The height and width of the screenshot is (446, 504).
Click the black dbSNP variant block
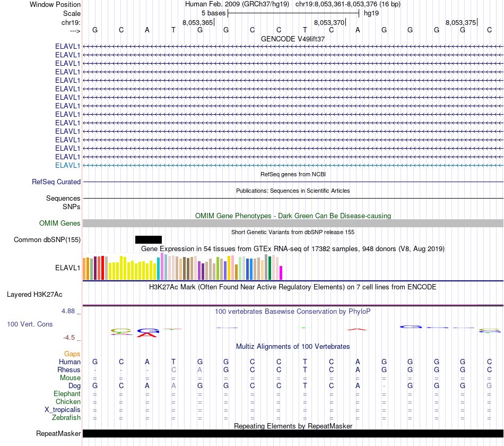pos(149,240)
